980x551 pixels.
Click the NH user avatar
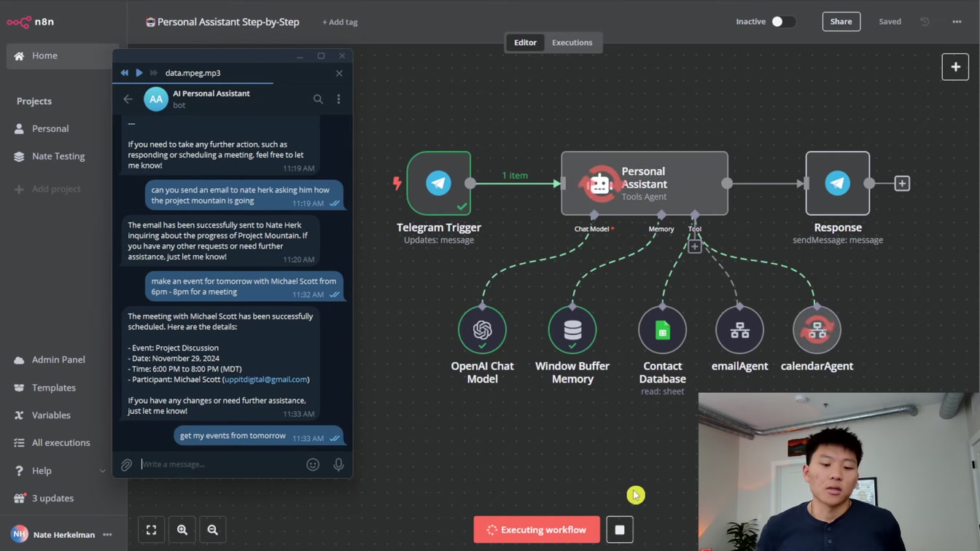[x=20, y=534]
